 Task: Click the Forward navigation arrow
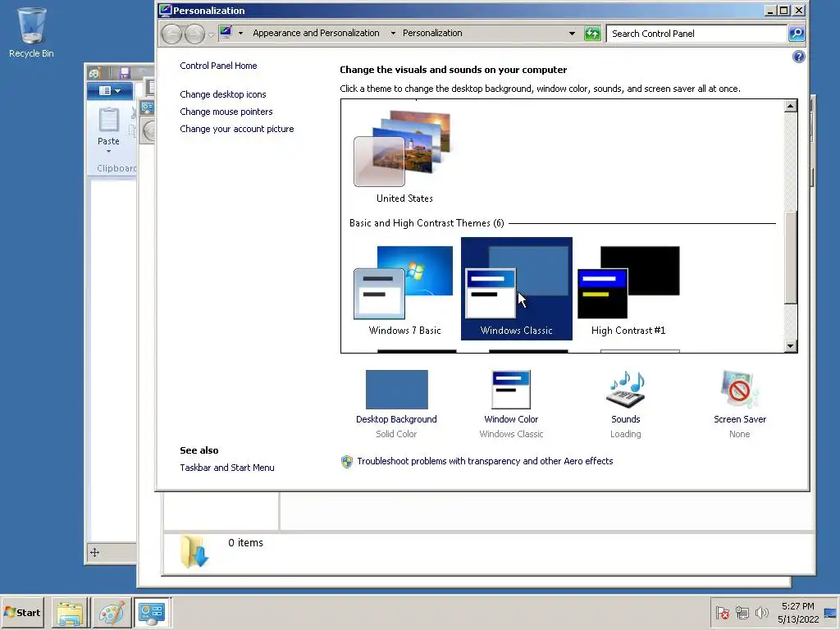pos(194,34)
